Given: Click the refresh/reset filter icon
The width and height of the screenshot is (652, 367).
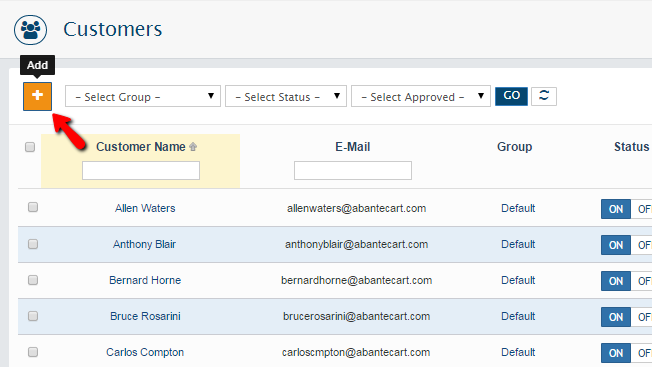Looking at the screenshot, I should point(543,96).
